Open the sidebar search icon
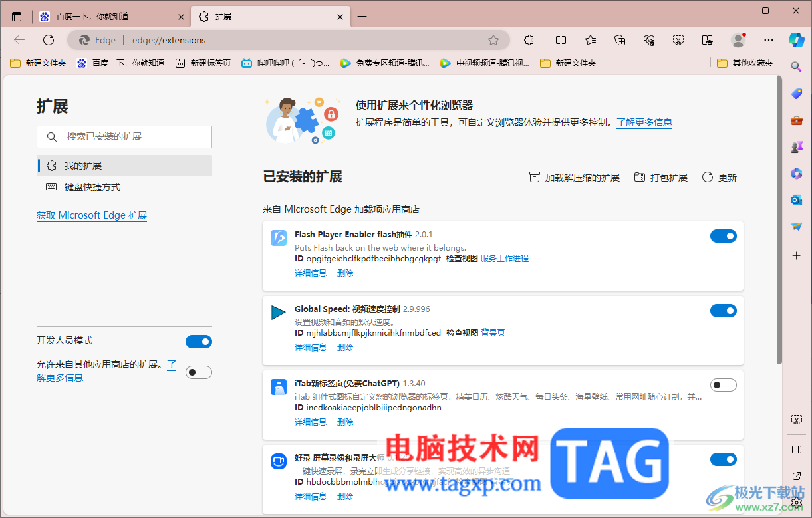The image size is (812, 518). (796, 66)
